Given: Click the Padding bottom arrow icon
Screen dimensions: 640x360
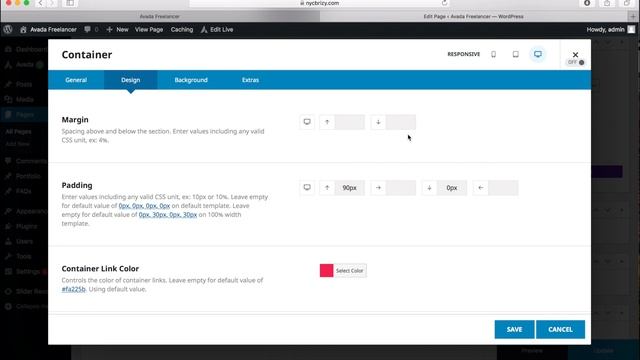Looking at the screenshot, I should (x=429, y=188).
